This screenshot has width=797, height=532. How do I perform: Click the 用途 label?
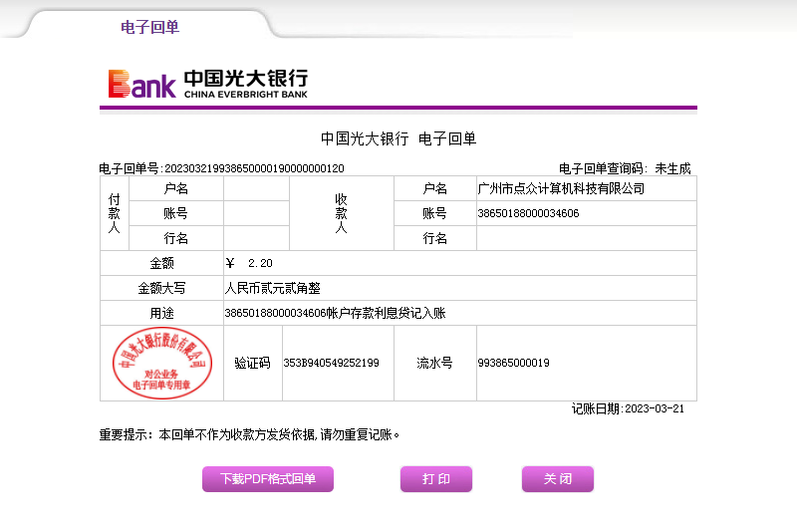pyautogui.click(x=161, y=313)
